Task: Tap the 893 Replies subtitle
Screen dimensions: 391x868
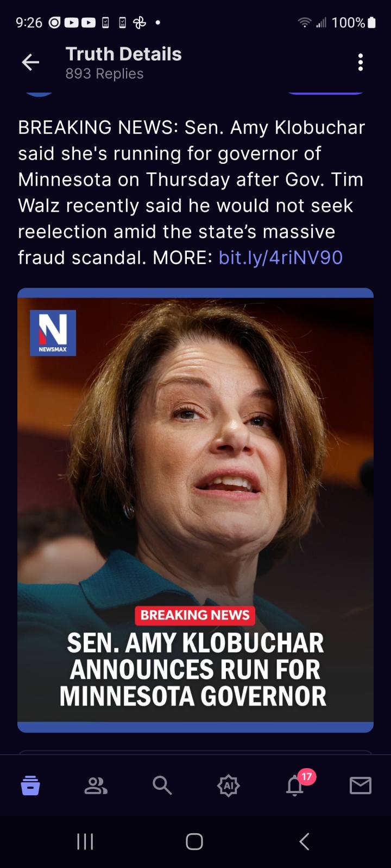Action: click(x=104, y=74)
